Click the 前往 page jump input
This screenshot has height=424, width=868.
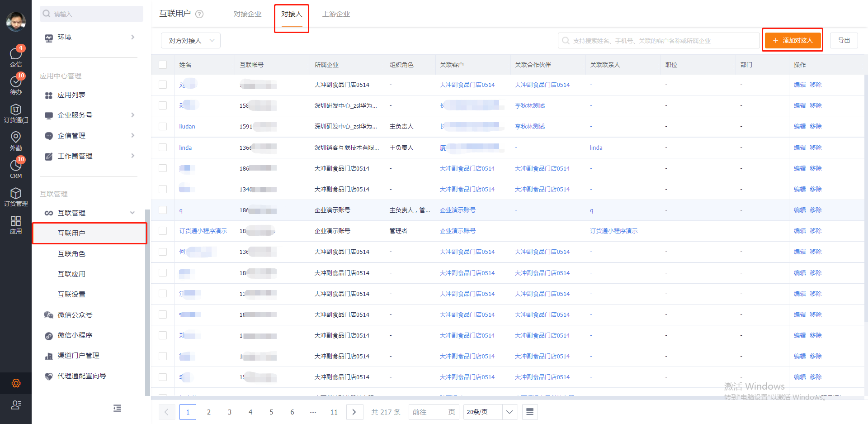click(434, 412)
